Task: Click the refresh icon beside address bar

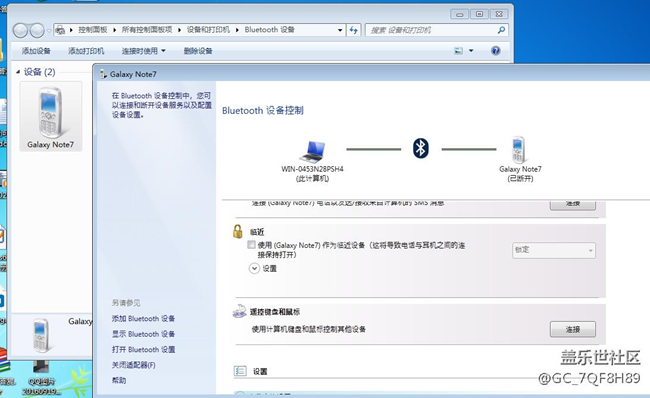Action: click(x=353, y=30)
